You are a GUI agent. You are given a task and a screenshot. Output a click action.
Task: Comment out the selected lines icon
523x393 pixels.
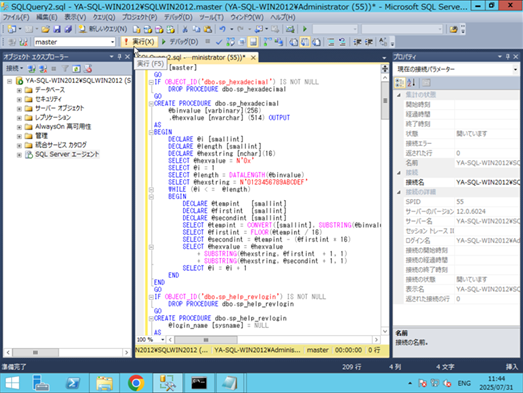coord(331,42)
